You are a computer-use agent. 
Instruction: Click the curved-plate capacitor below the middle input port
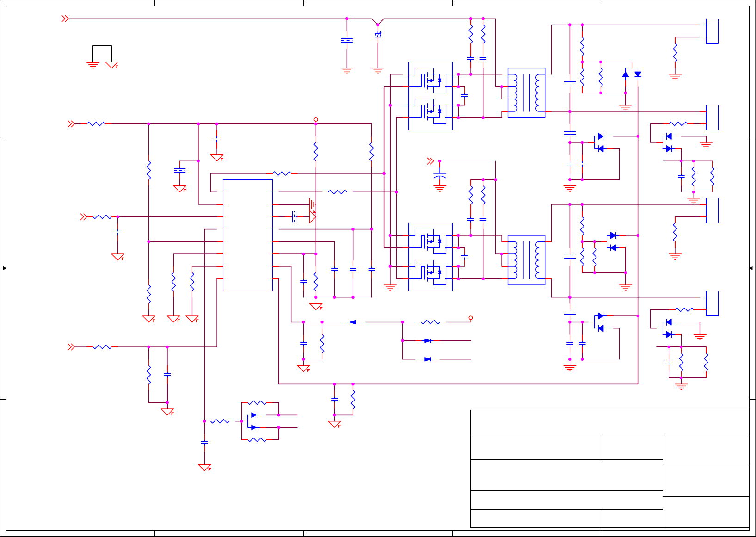[x=440, y=176]
